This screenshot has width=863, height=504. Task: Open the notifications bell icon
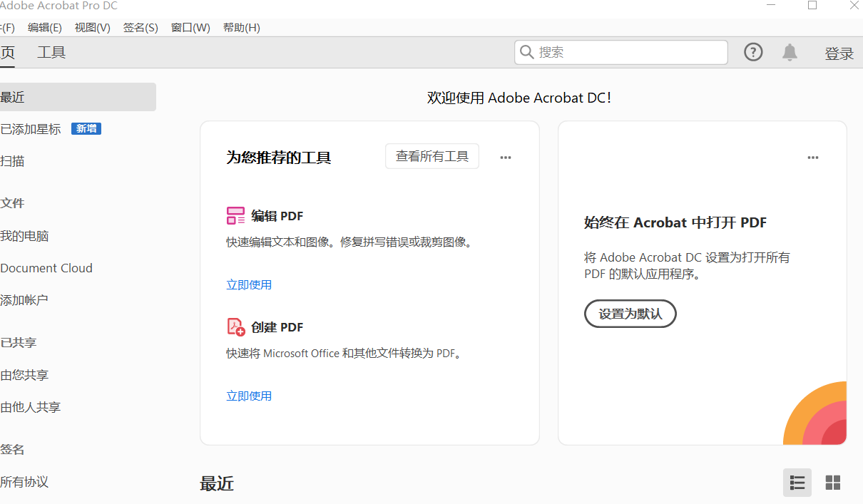pos(790,52)
